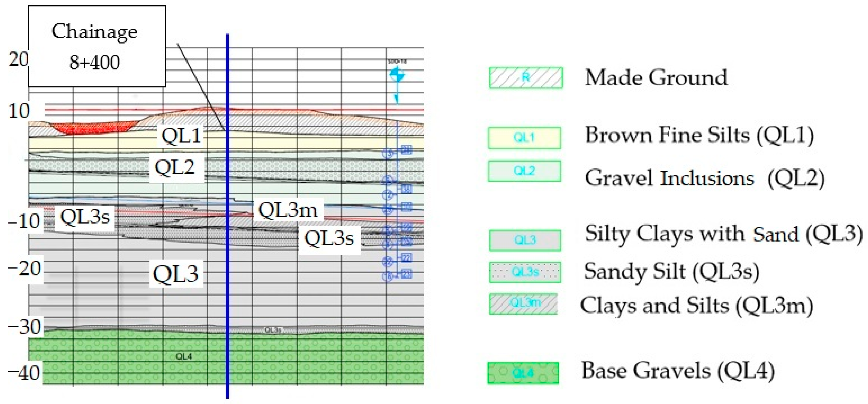The width and height of the screenshot is (868, 404).
Task: Select the pale green QL2 legend swatch
Action: pyautogui.click(x=524, y=171)
